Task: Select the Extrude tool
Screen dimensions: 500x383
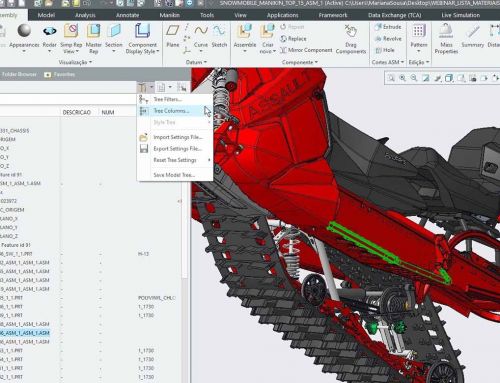Action: click(x=388, y=27)
